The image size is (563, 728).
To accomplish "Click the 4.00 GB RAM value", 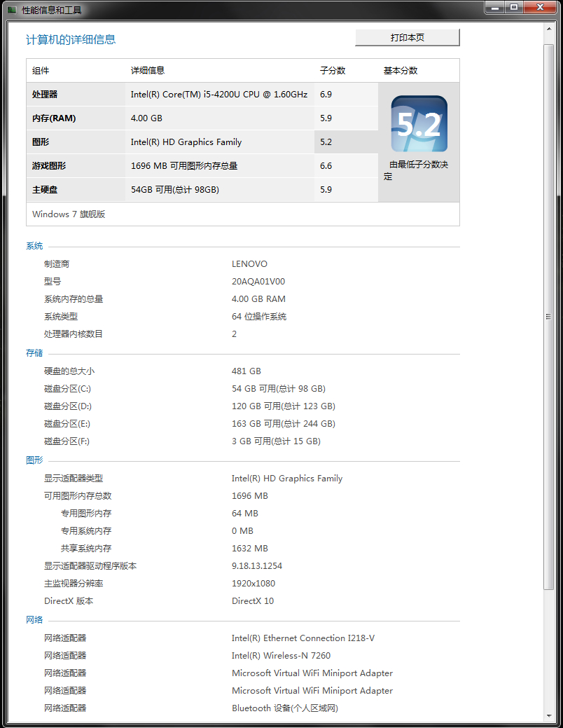I will click(x=258, y=299).
